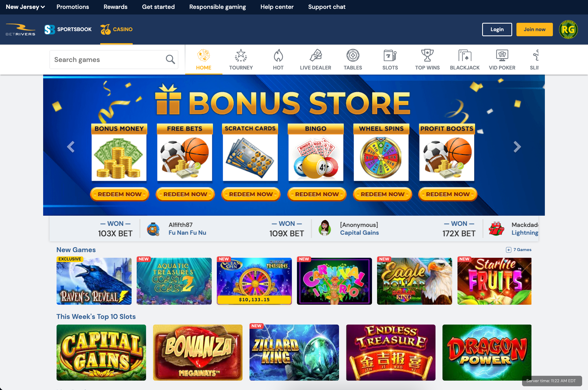
Task: Go to previous banner slide arrow
Action: tap(71, 147)
